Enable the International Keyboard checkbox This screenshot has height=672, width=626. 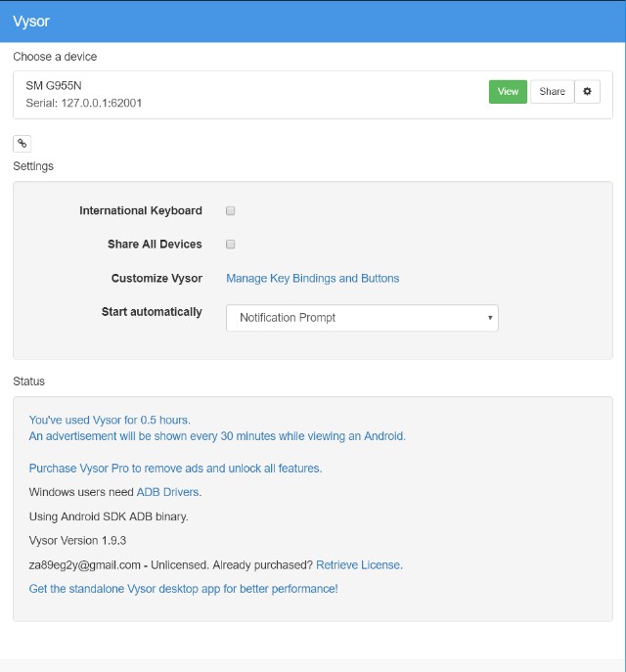(x=230, y=210)
